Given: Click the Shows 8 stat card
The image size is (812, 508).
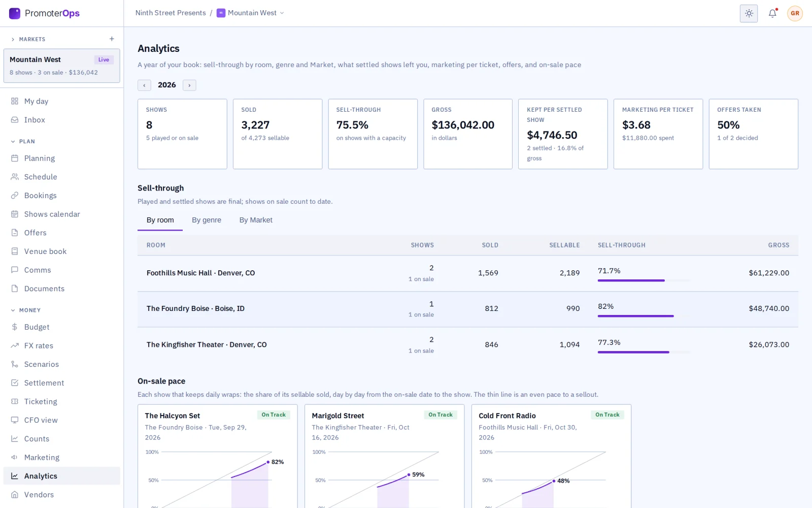Looking at the screenshot, I should 182,134.
